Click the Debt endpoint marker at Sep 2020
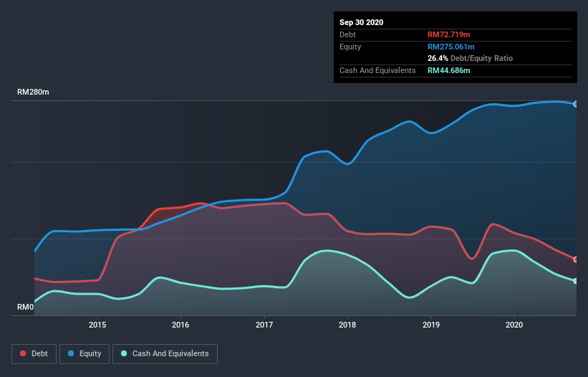Image resolution: width=588 pixels, height=377 pixels. click(576, 259)
